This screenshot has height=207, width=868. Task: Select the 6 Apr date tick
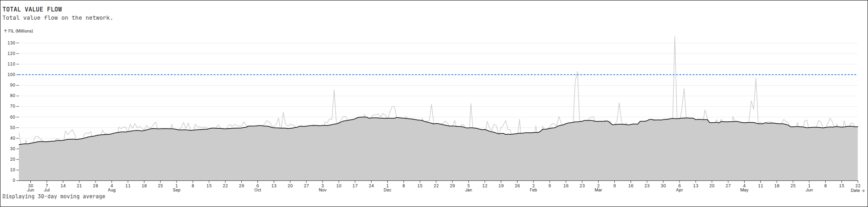point(679,188)
